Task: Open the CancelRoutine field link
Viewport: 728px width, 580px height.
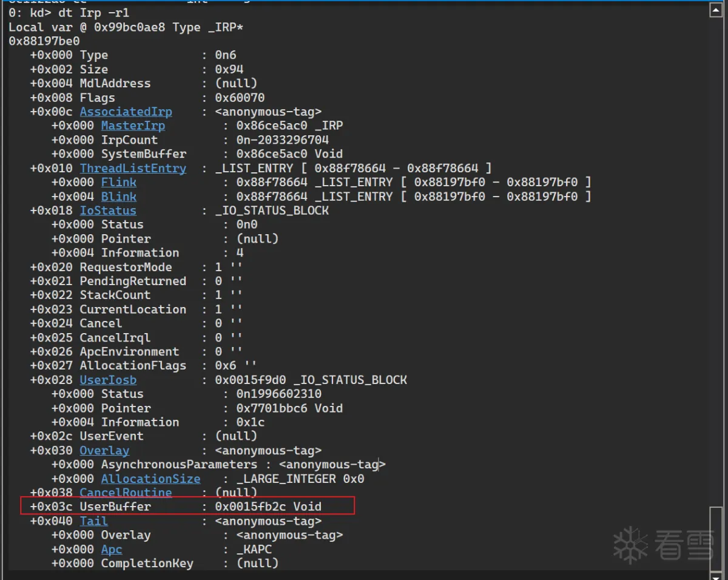Action: tap(126, 493)
